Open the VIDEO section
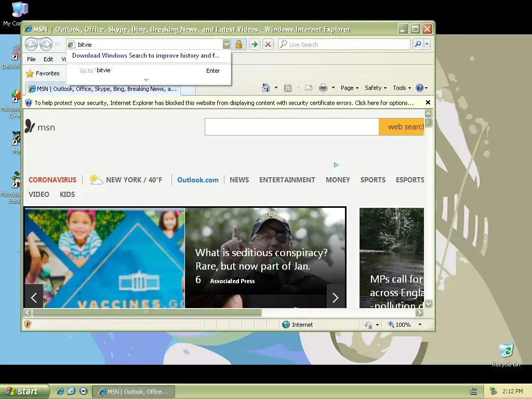 point(38,194)
